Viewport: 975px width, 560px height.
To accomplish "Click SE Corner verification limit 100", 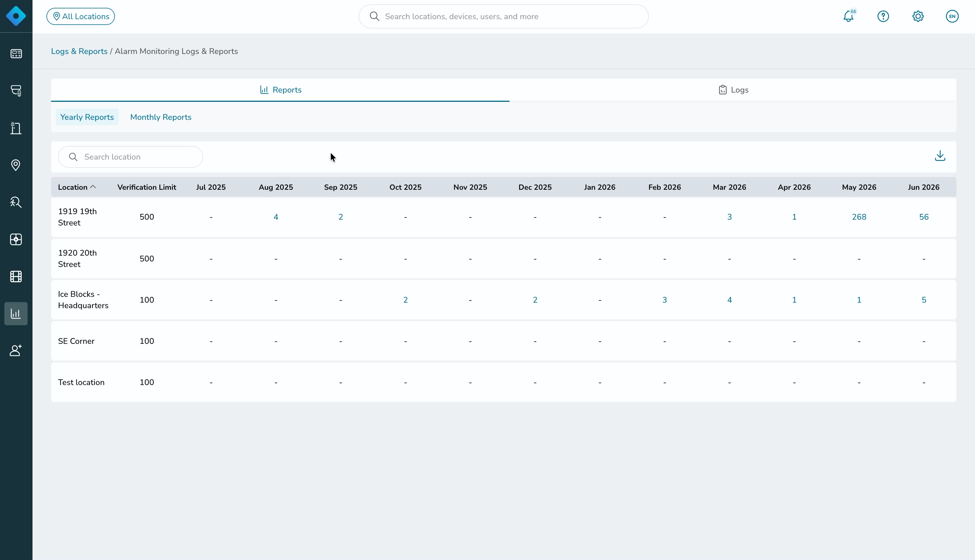I will (147, 341).
